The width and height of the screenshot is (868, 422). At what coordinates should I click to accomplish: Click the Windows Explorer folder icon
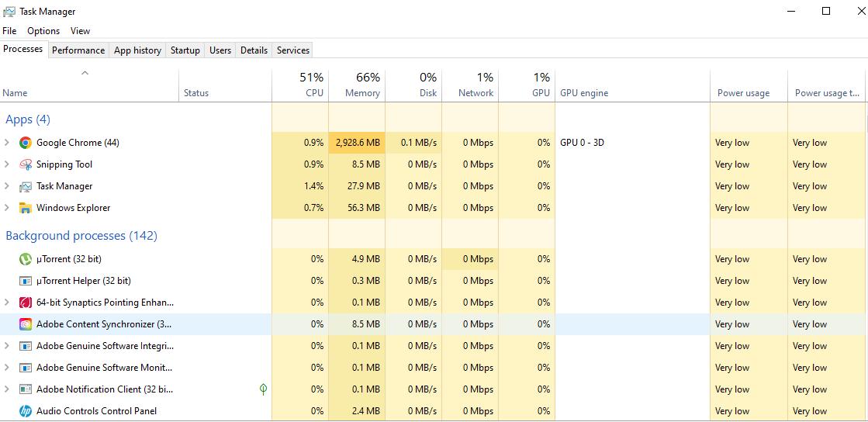point(26,208)
